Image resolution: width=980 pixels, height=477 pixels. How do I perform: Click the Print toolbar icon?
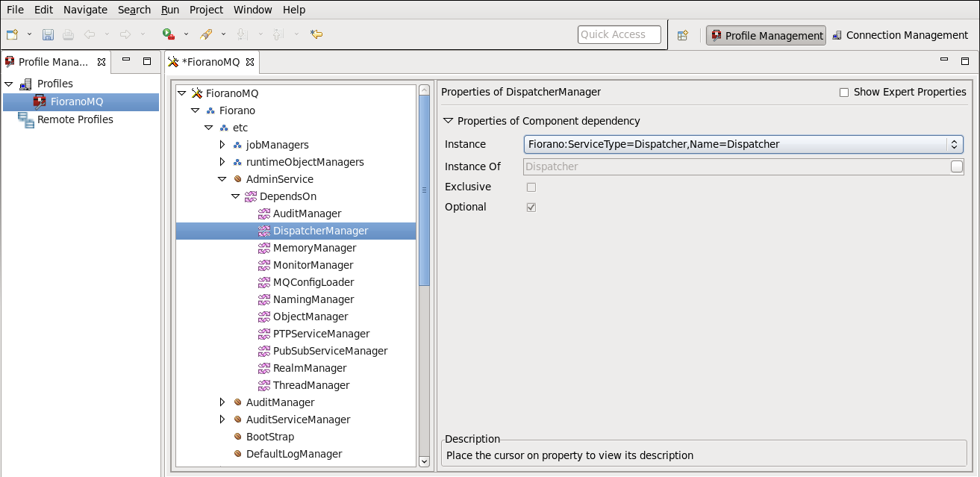tap(68, 34)
